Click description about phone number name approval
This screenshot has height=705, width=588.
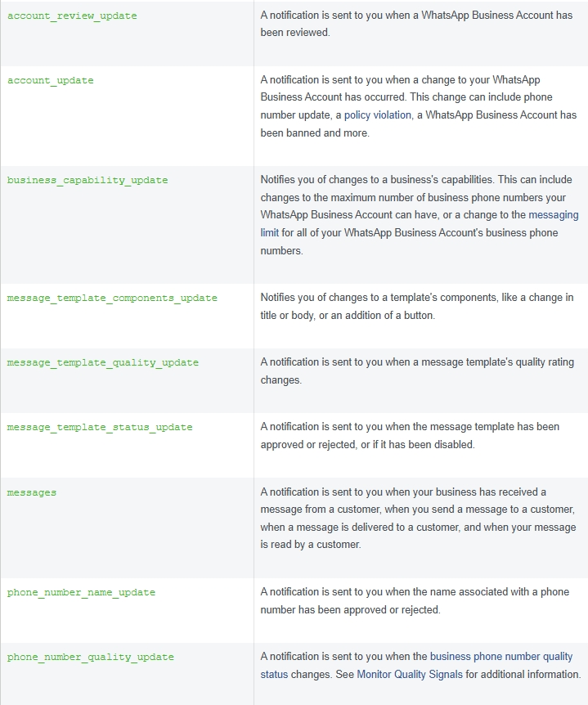(415, 600)
